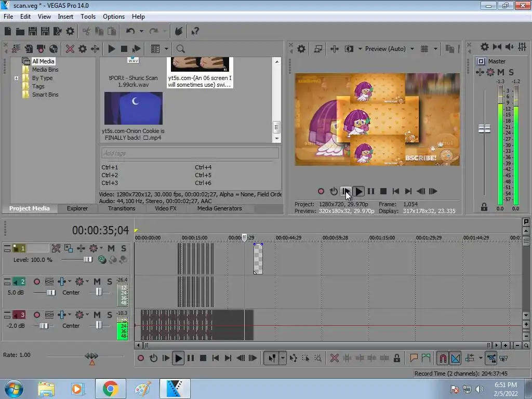Switch to the Media Generators tab
The image size is (532, 399).
220,208
